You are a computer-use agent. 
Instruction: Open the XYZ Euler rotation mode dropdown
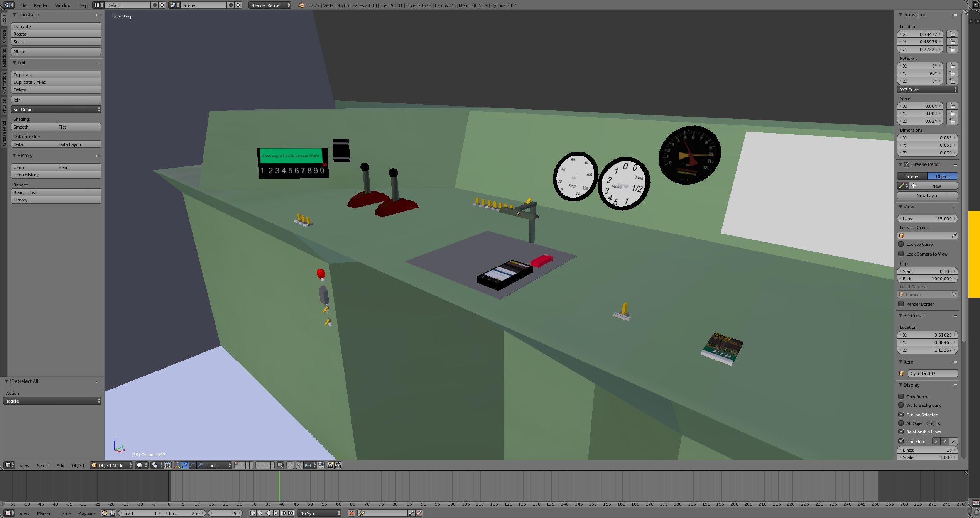[x=928, y=90]
